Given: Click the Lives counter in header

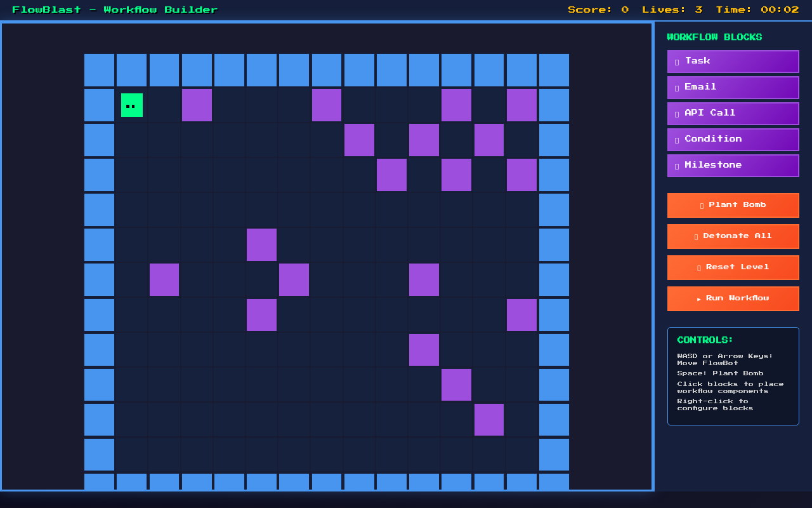Looking at the screenshot, I should 672,10.
